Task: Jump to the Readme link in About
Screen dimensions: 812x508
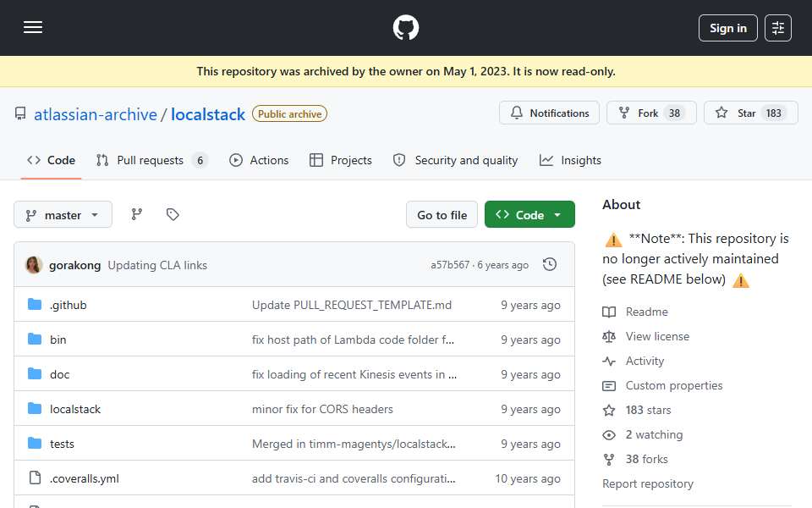Action: pos(646,312)
